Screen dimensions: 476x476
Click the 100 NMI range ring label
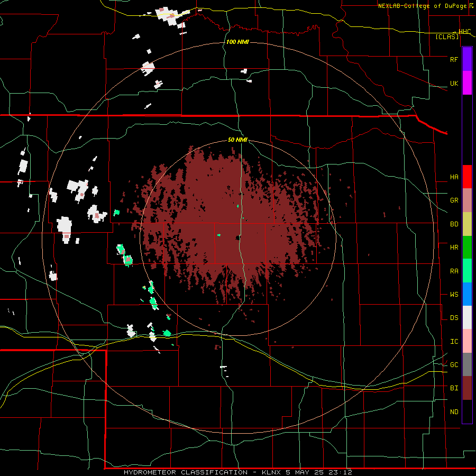(x=237, y=42)
